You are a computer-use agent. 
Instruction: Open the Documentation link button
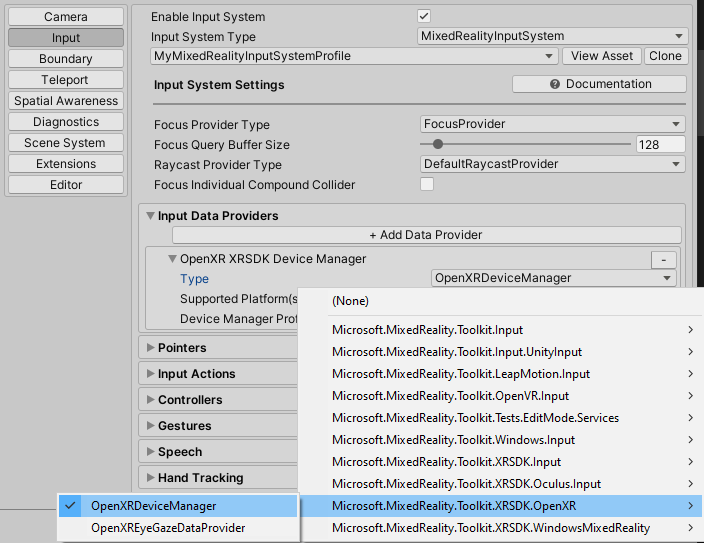(599, 84)
